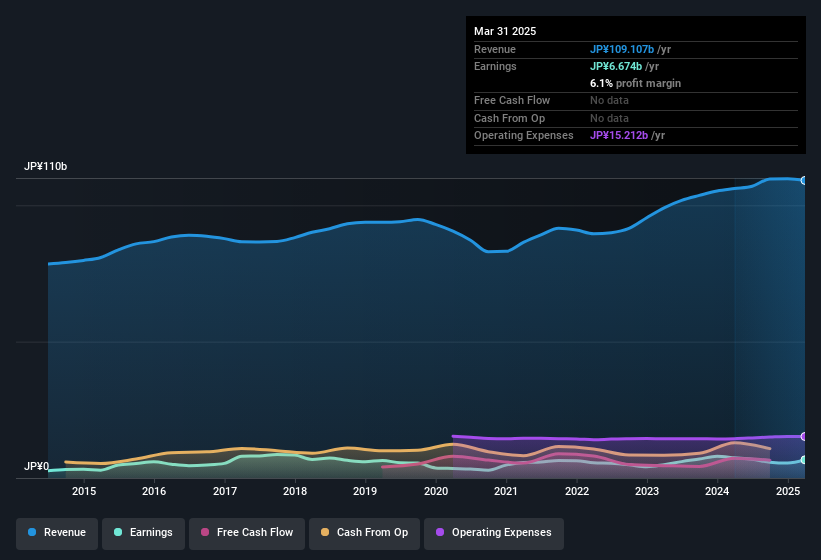Image resolution: width=821 pixels, height=560 pixels.
Task: Click the Revenue endpoint marker at 2025
Action: coord(804,181)
